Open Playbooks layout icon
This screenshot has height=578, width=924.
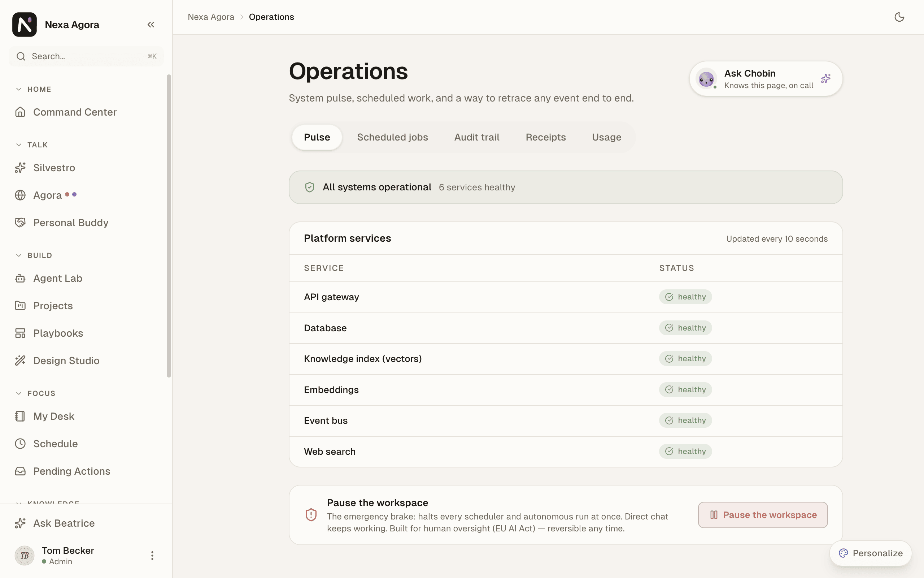coord(20,333)
